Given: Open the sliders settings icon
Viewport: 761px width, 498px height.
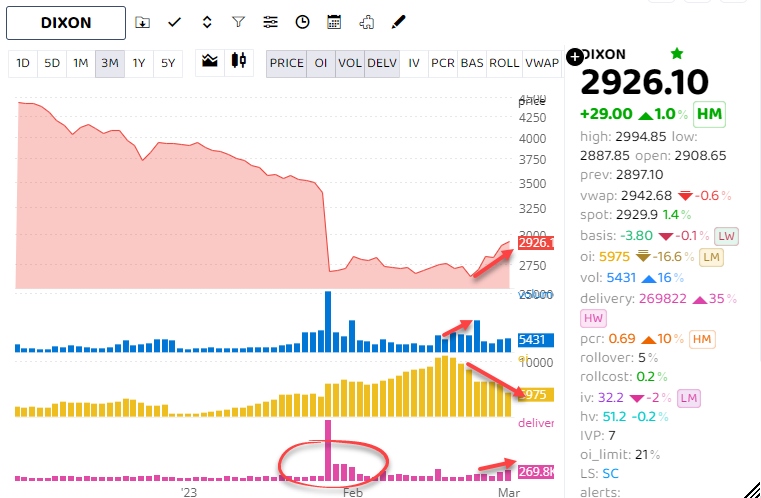Looking at the screenshot, I should pyautogui.click(x=270, y=22).
